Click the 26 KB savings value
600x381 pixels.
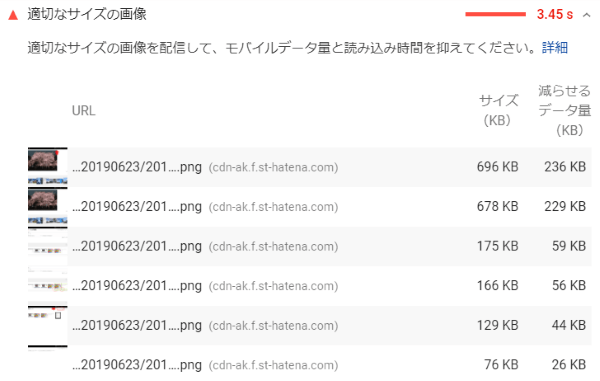[569, 365]
